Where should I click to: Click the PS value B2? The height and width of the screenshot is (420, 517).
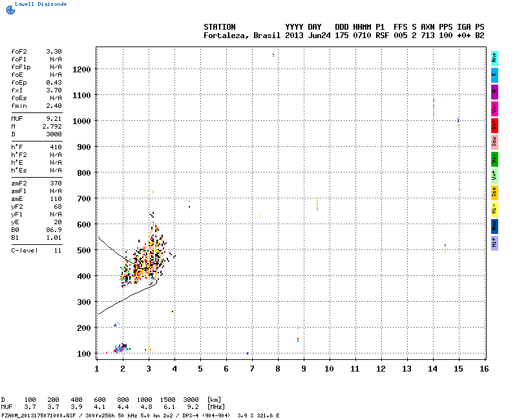click(480, 36)
